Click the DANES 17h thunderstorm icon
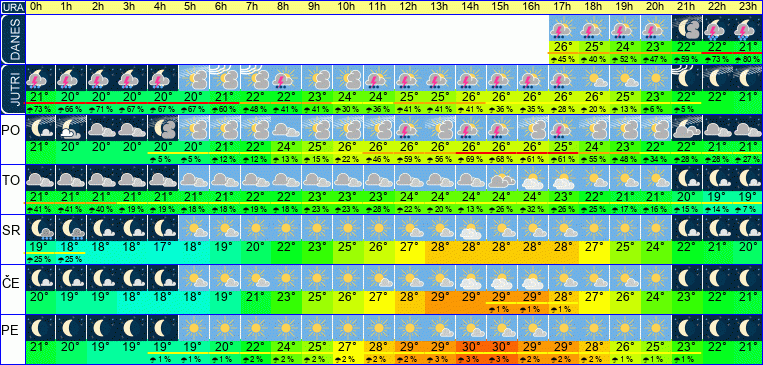This screenshot has width=763, height=365. 563,28
